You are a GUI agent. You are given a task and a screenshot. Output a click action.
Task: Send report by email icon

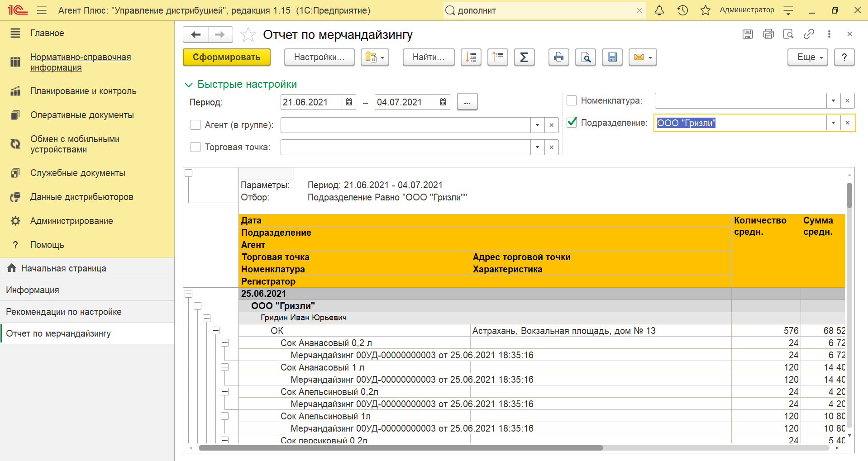643,57
